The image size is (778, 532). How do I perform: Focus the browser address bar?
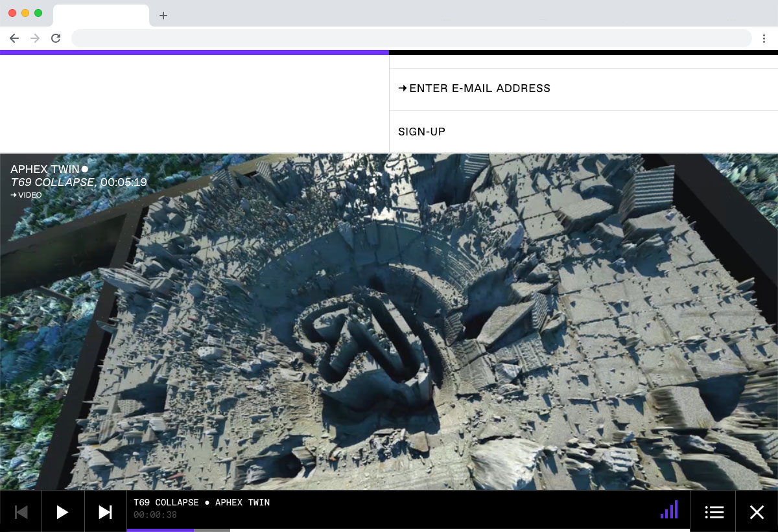tap(411, 38)
